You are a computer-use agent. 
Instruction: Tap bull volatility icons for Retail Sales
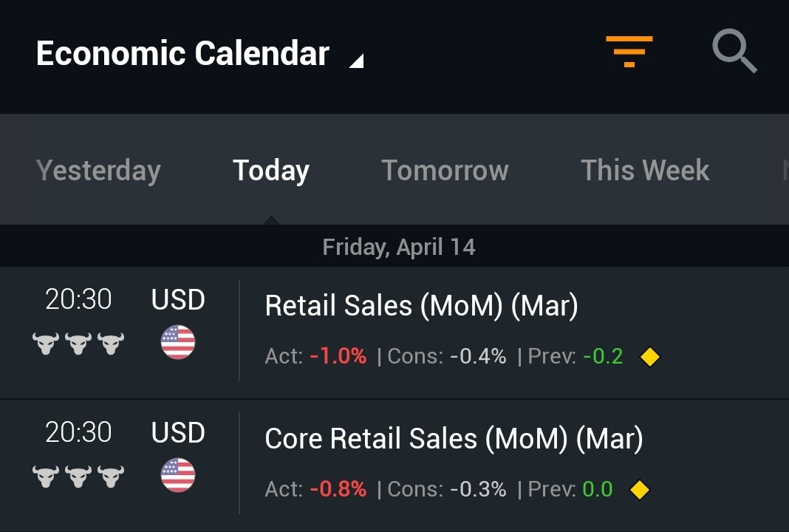pyautogui.click(x=78, y=344)
